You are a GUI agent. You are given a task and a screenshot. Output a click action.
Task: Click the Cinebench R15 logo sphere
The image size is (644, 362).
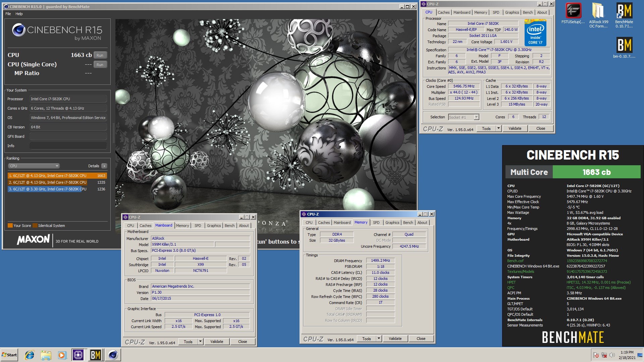pos(18,30)
